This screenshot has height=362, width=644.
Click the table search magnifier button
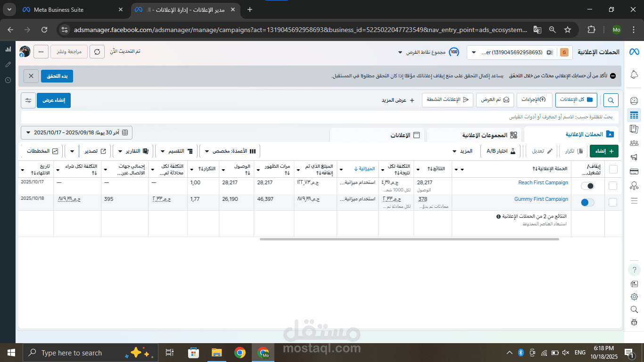(x=611, y=100)
